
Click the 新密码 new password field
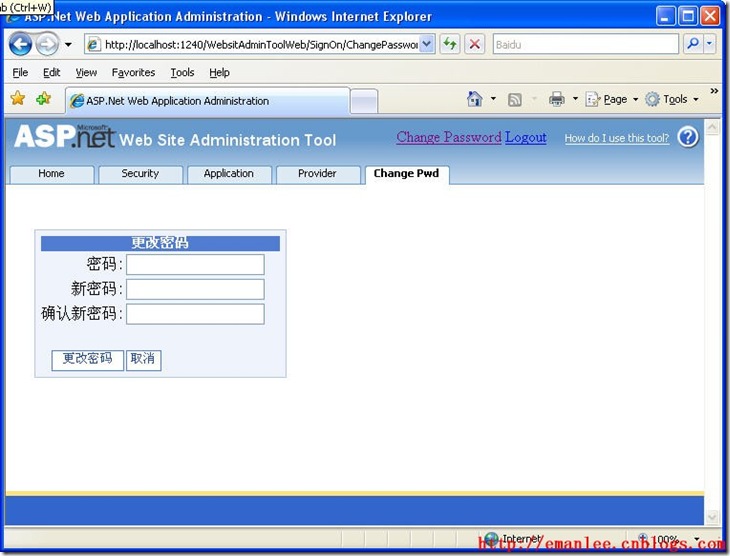[195, 289]
